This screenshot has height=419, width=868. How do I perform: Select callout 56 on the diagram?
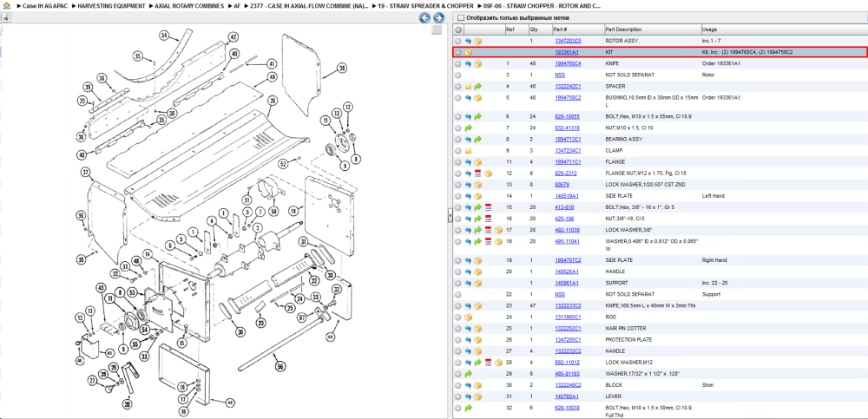280,366
